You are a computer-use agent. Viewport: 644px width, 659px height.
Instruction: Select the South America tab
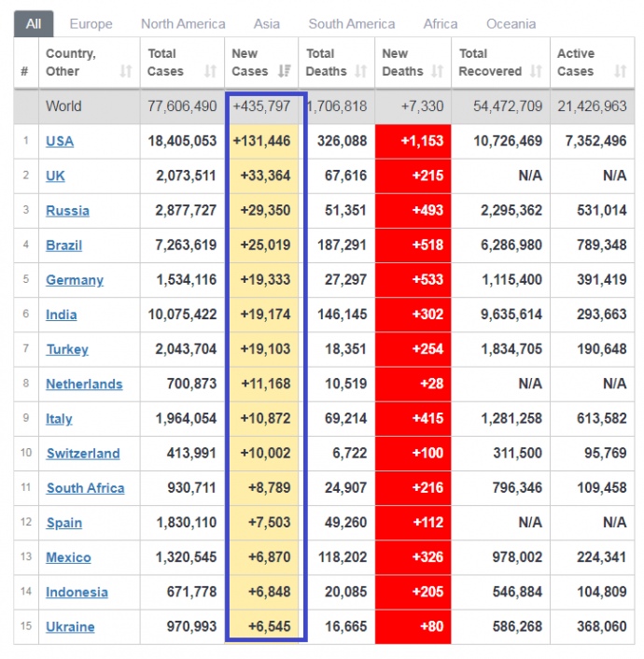[x=351, y=24]
